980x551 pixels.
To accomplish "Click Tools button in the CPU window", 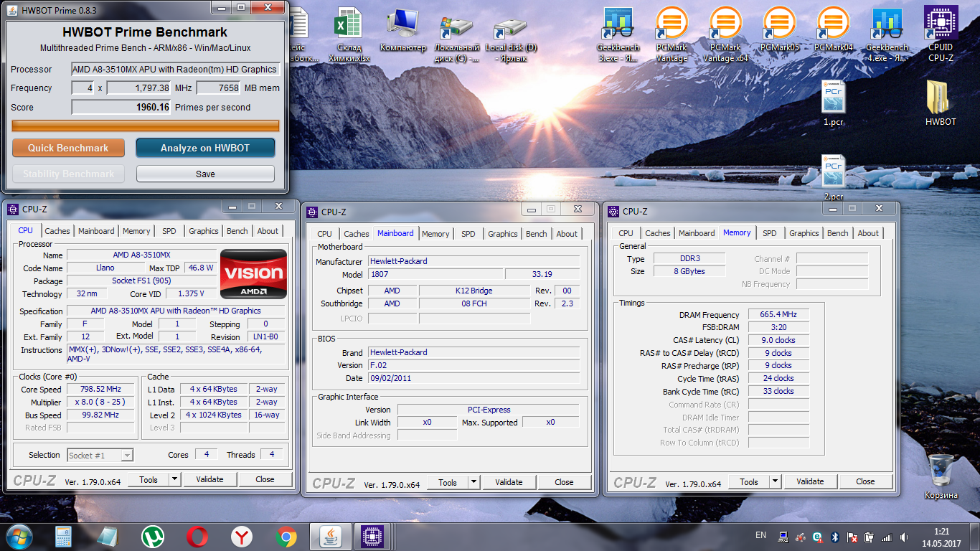I will tap(149, 479).
